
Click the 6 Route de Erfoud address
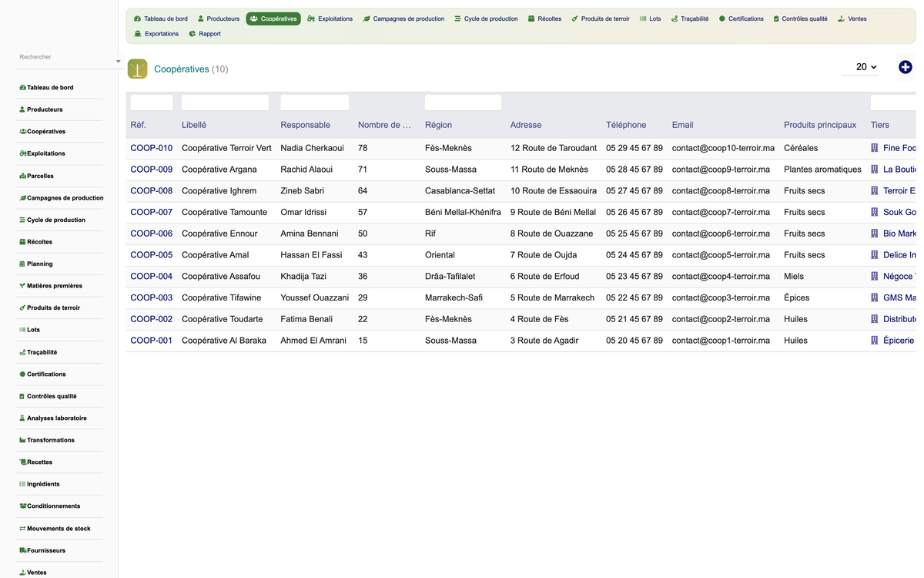tap(544, 276)
